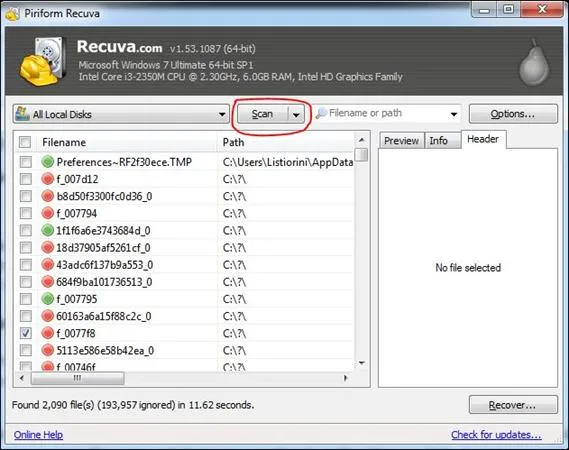Sort list by Filename column header

127,142
